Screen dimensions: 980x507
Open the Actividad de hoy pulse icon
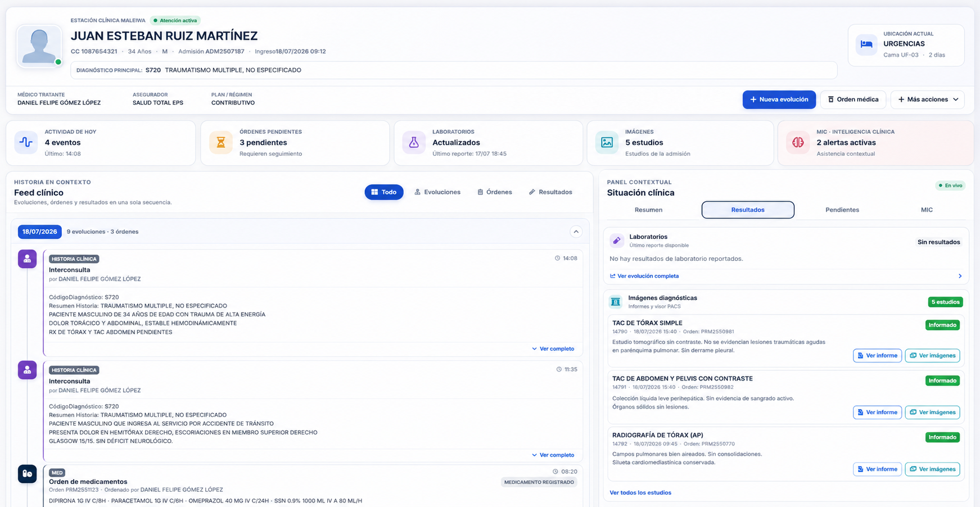click(26, 142)
